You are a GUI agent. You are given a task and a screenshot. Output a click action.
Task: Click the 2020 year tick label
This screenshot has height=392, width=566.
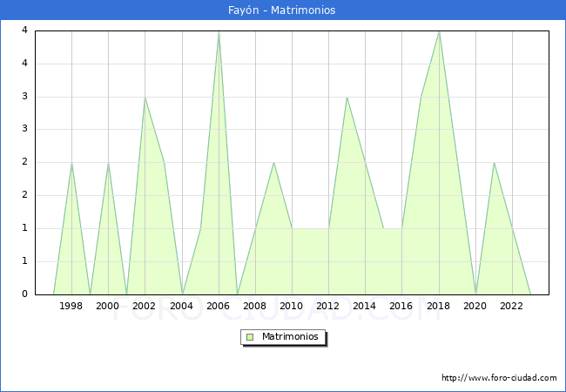(x=475, y=306)
